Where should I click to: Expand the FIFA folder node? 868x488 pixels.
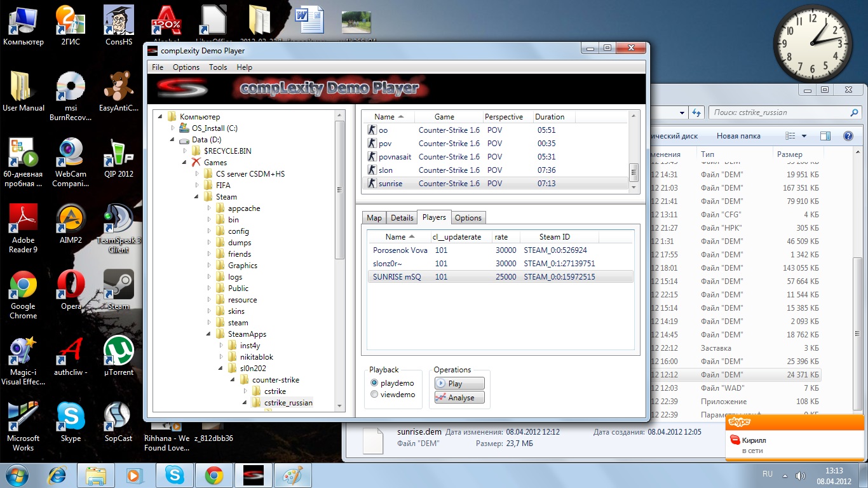197,186
